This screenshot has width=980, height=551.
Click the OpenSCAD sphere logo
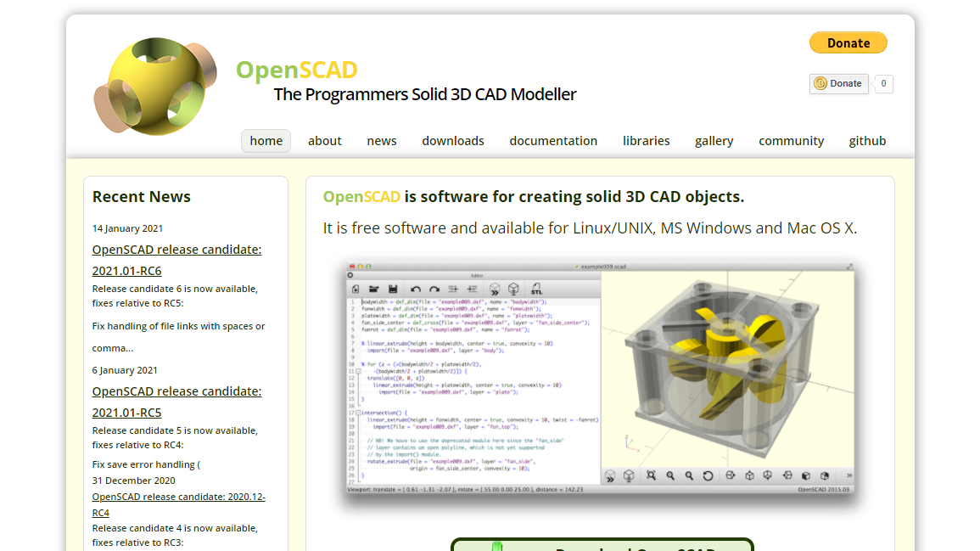155,87
